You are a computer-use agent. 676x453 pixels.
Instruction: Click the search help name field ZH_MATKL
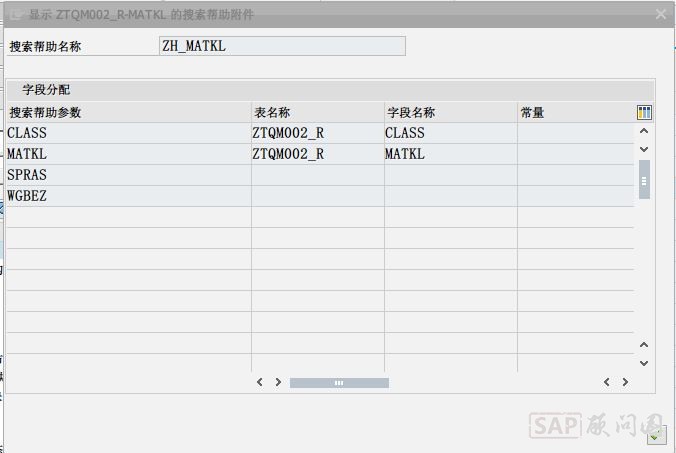pyautogui.click(x=282, y=46)
